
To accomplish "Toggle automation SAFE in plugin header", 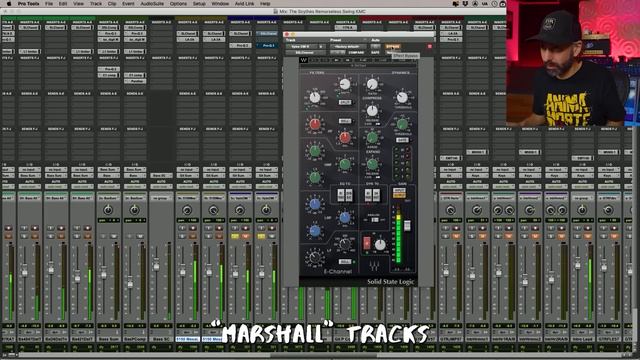I will coord(376,53).
